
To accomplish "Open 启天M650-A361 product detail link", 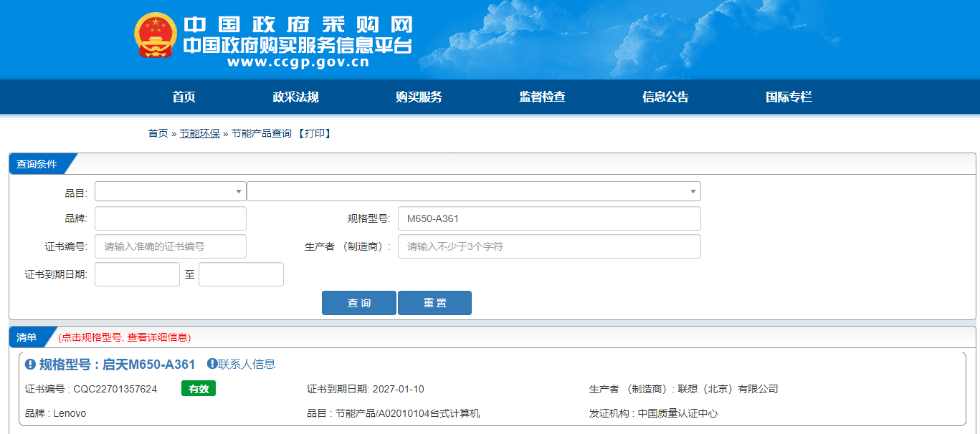I will (x=148, y=365).
